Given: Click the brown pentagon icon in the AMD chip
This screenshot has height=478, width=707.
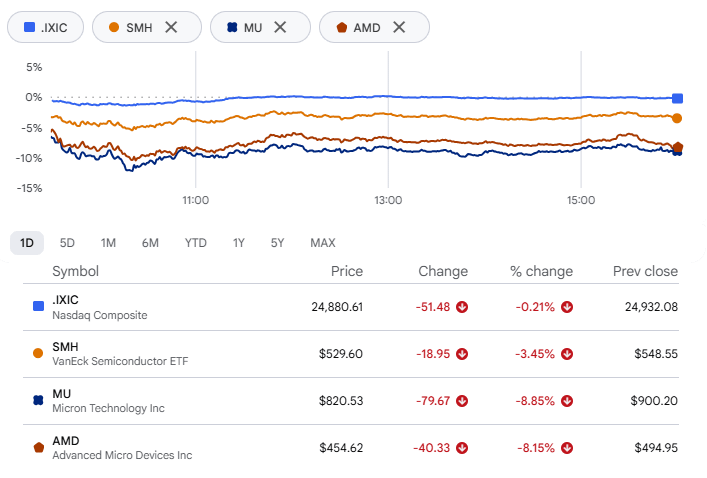Looking at the screenshot, I should tap(342, 28).
